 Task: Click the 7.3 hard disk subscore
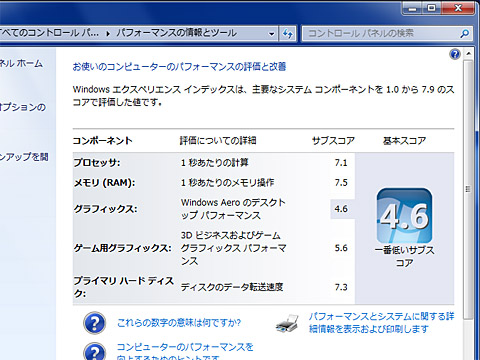point(341,287)
